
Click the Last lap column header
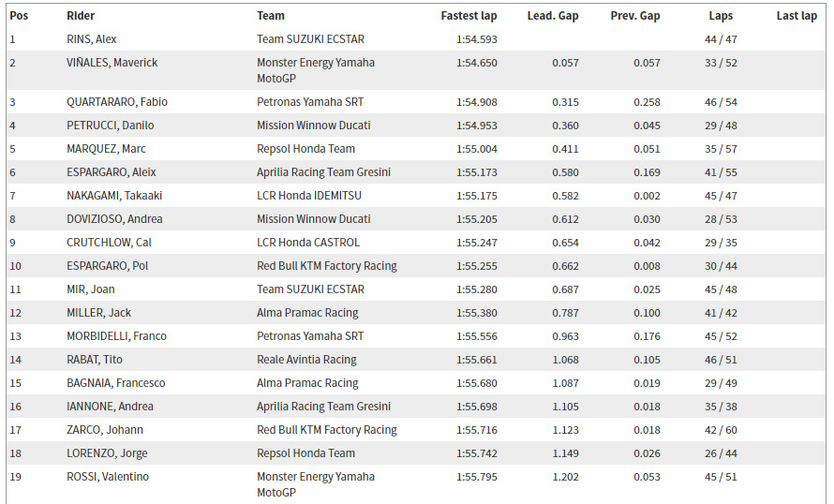tap(797, 16)
